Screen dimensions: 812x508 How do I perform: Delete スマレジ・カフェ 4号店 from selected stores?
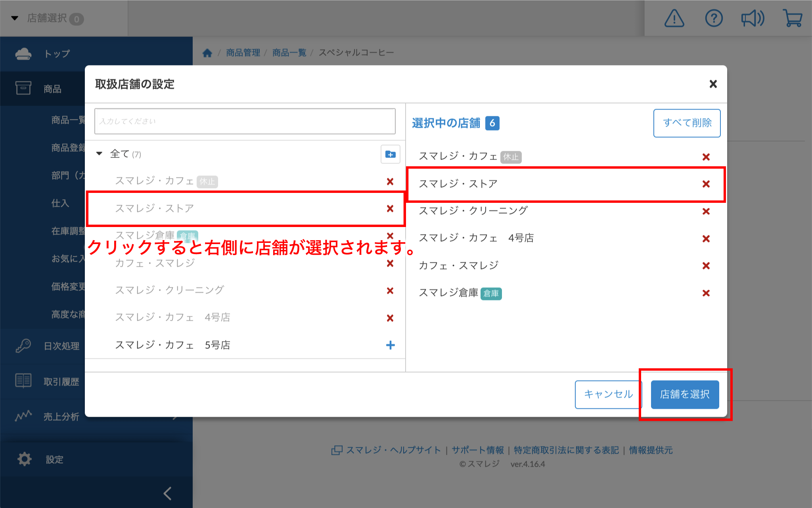[x=706, y=239]
